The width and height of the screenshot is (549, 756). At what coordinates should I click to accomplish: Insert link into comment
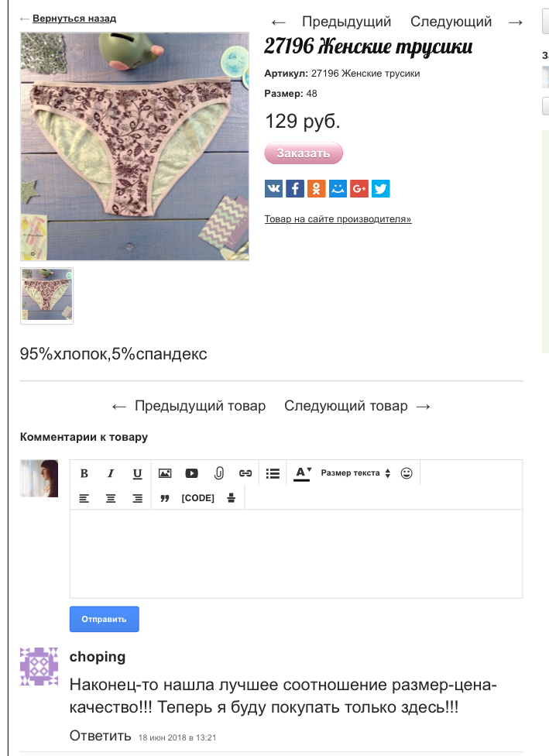(x=245, y=473)
